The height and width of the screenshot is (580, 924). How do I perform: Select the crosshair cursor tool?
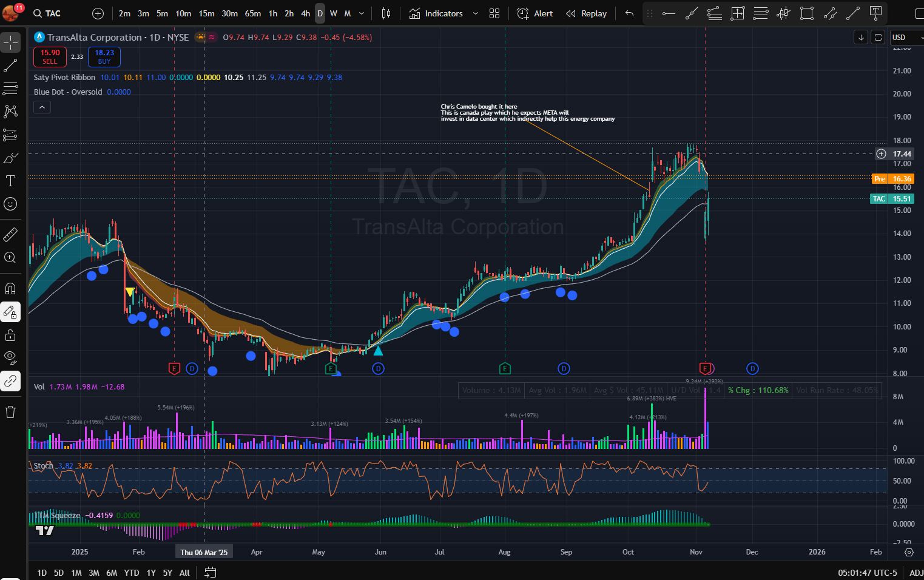tap(10, 42)
